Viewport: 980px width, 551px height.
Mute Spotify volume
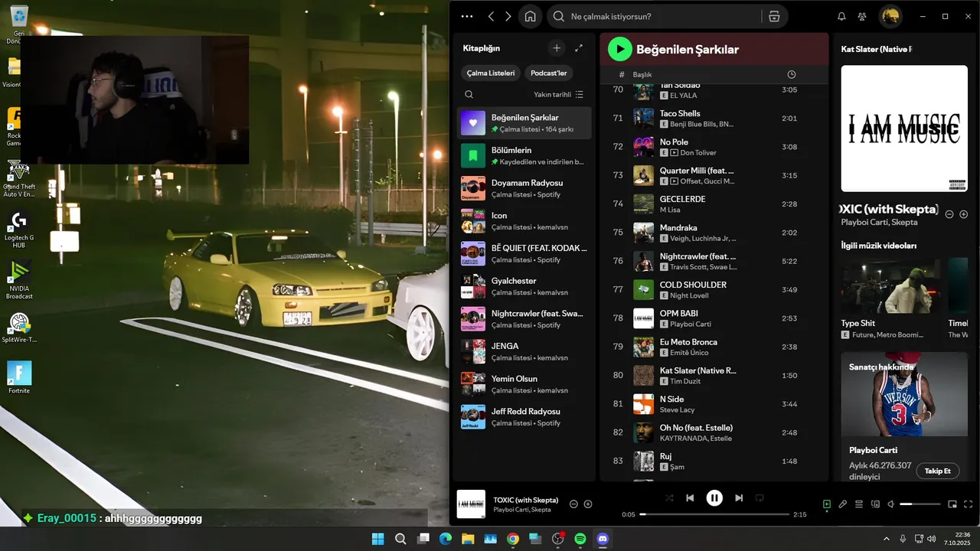click(x=890, y=504)
